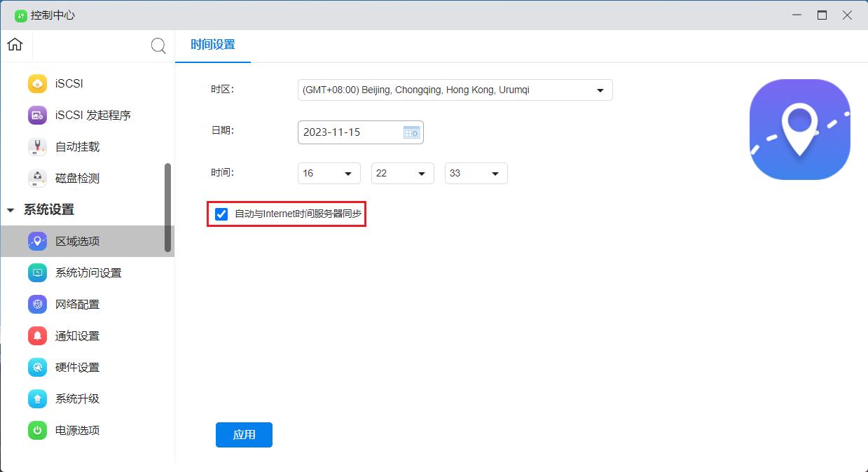Switch to the 时间设置 tab
The width and height of the screenshot is (868, 472).
(x=213, y=45)
